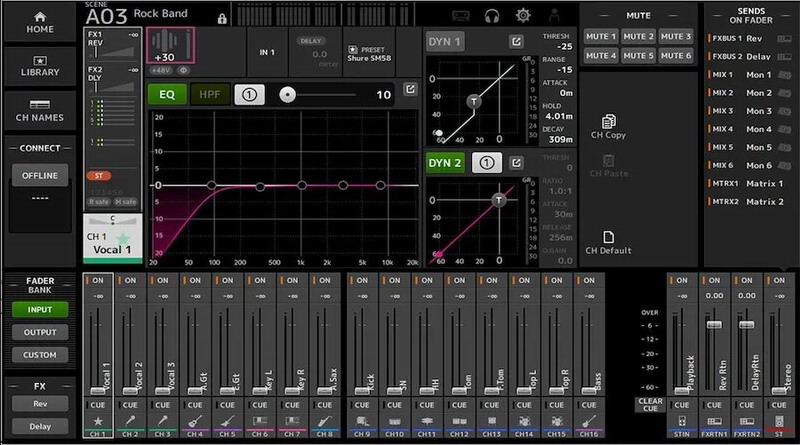Select the CH16 bass guitar icon
Image resolution: width=800 pixels, height=445 pixels.
pos(589,422)
